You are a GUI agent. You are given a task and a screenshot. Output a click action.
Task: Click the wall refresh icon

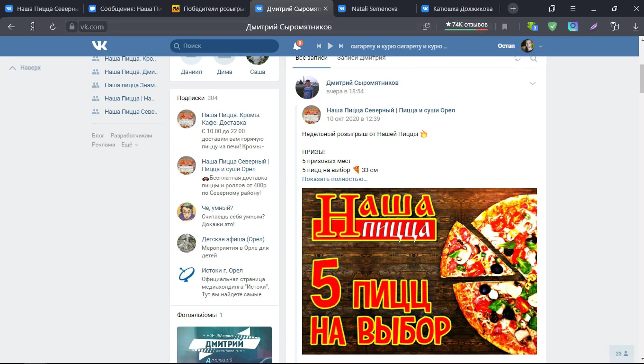pos(517,59)
